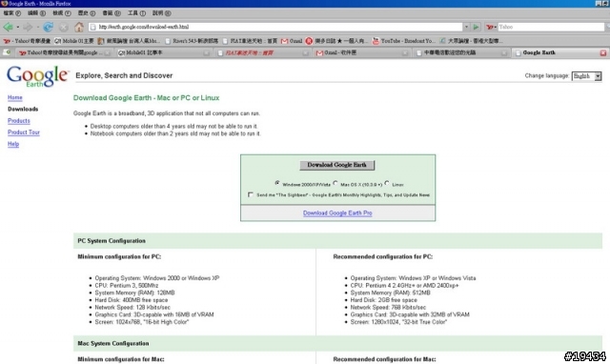Open the FIAT bookmark in bookmarks toolbar
Screen dimensions: 610x364
250,41
